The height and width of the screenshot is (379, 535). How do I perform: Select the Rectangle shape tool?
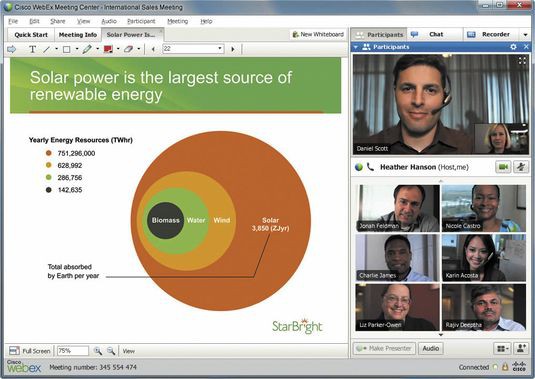click(x=67, y=49)
